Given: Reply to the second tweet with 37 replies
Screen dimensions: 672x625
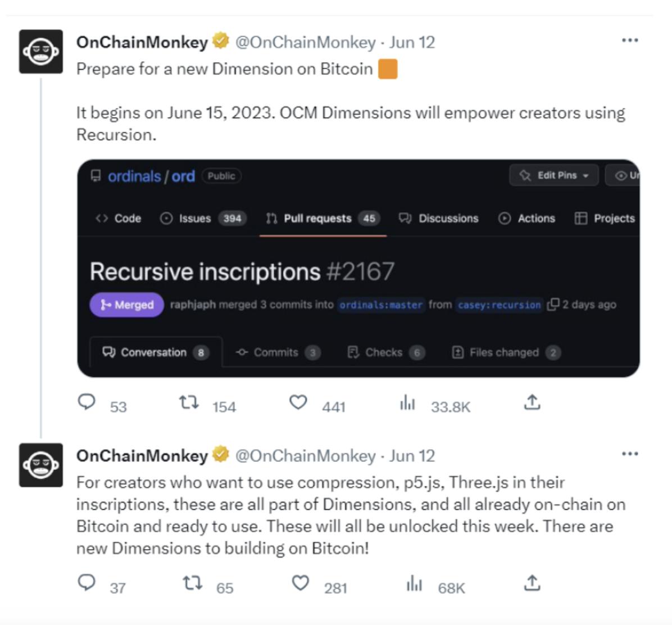Looking at the screenshot, I should [x=87, y=583].
